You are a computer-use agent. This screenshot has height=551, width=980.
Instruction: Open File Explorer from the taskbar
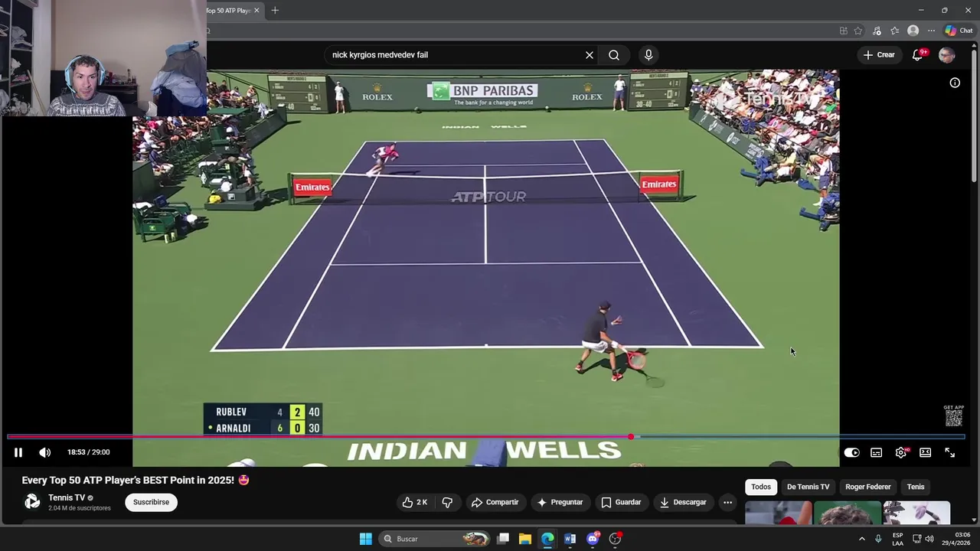tap(525, 539)
